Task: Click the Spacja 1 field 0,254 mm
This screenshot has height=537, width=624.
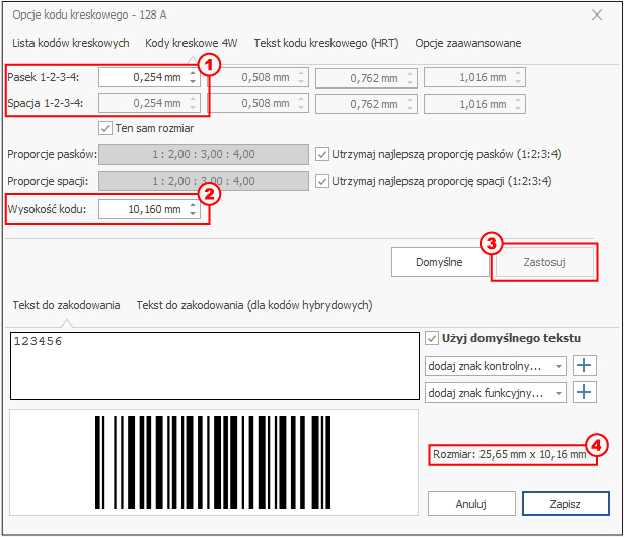Action: click(149, 103)
